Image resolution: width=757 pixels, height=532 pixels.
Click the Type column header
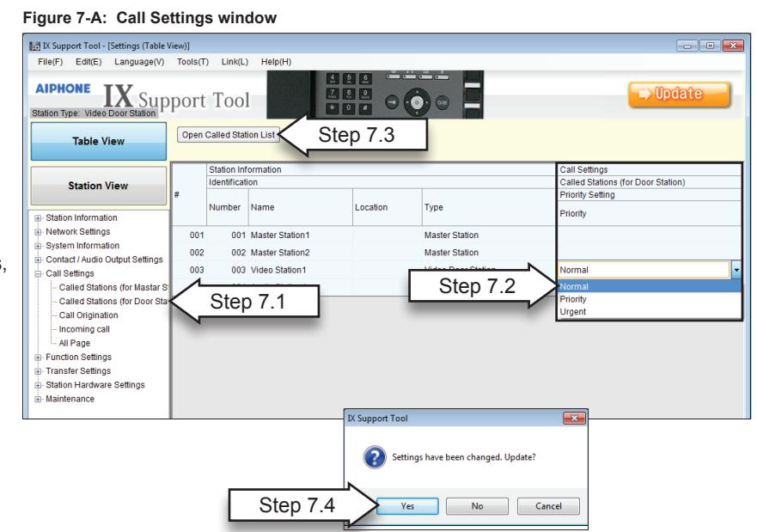click(x=489, y=207)
